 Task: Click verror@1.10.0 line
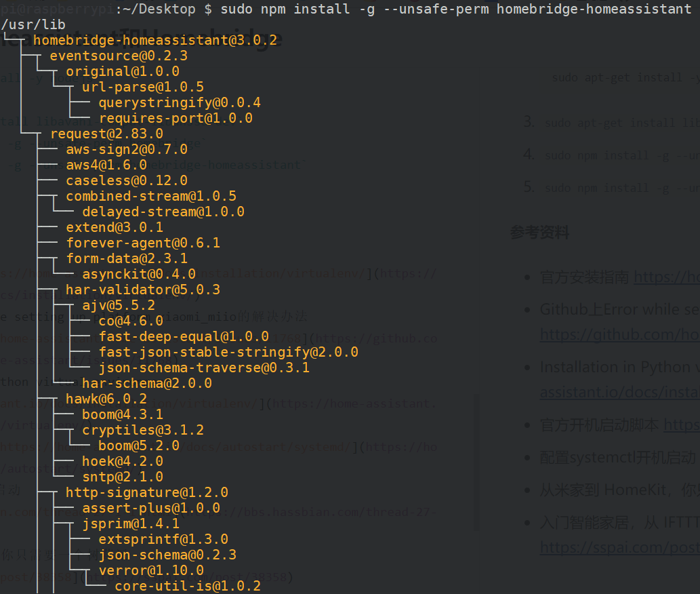(151, 570)
